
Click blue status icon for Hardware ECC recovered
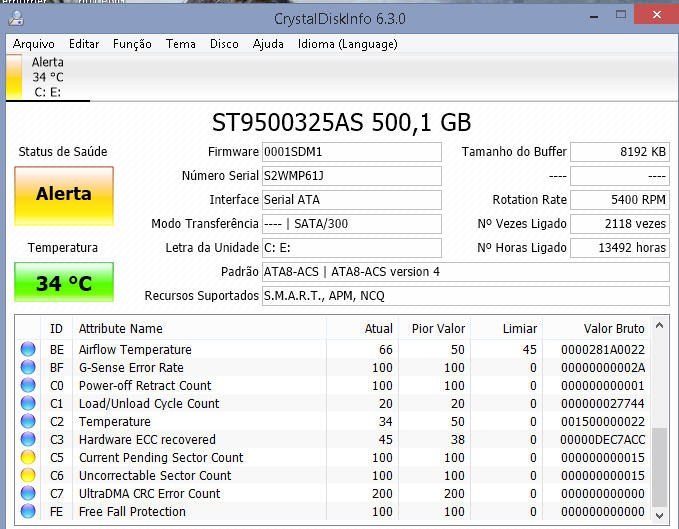[28, 439]
